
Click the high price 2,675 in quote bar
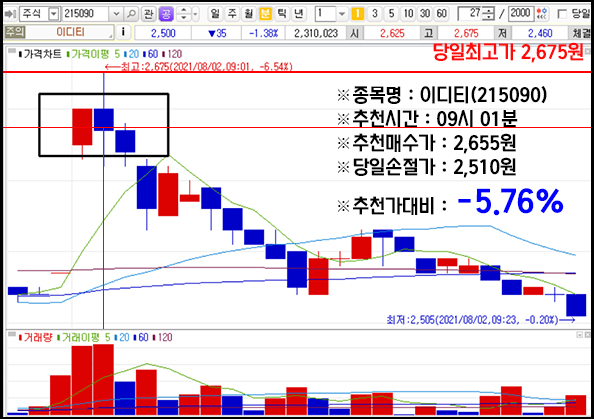(466, 33)
